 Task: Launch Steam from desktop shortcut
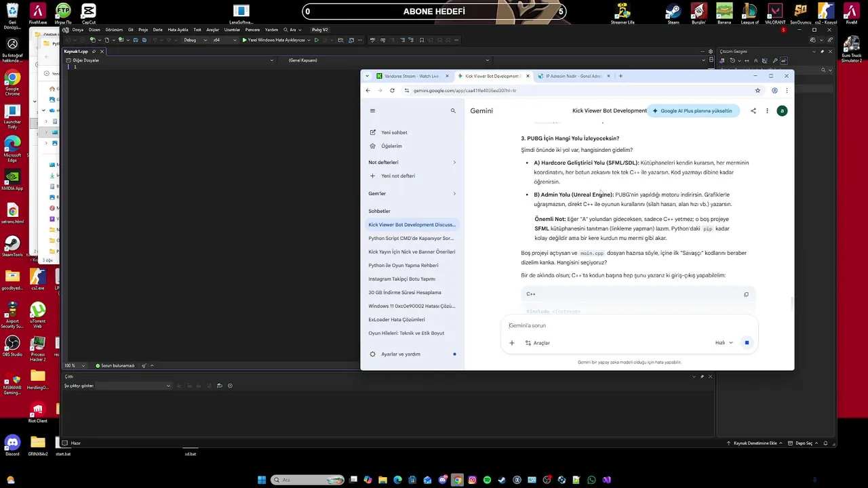[x=673, y=14]
